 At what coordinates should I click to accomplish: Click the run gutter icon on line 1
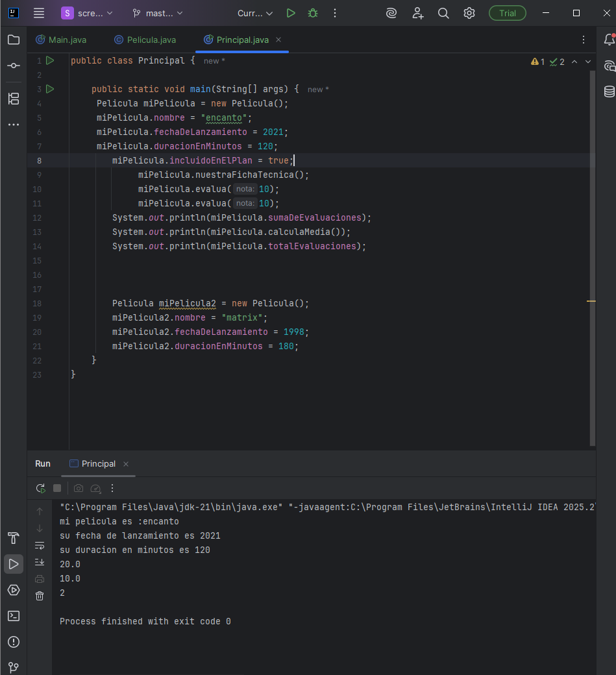coord(50,61)
